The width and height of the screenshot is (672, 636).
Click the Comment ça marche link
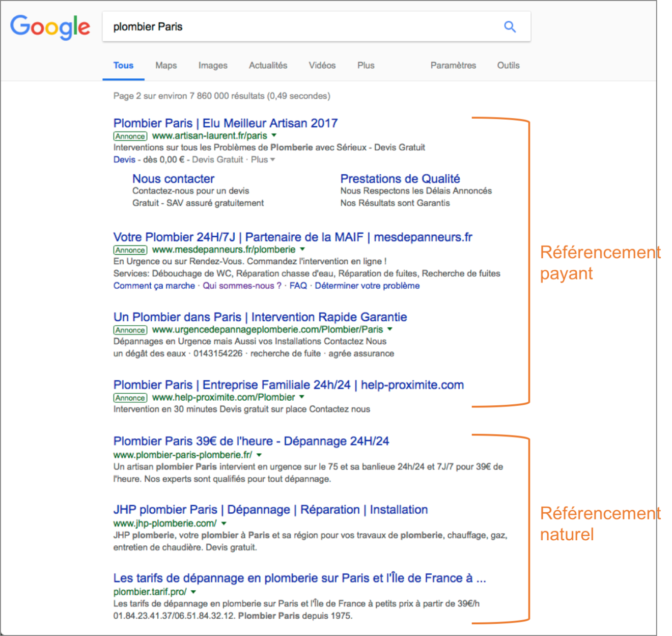coord(154,286)
